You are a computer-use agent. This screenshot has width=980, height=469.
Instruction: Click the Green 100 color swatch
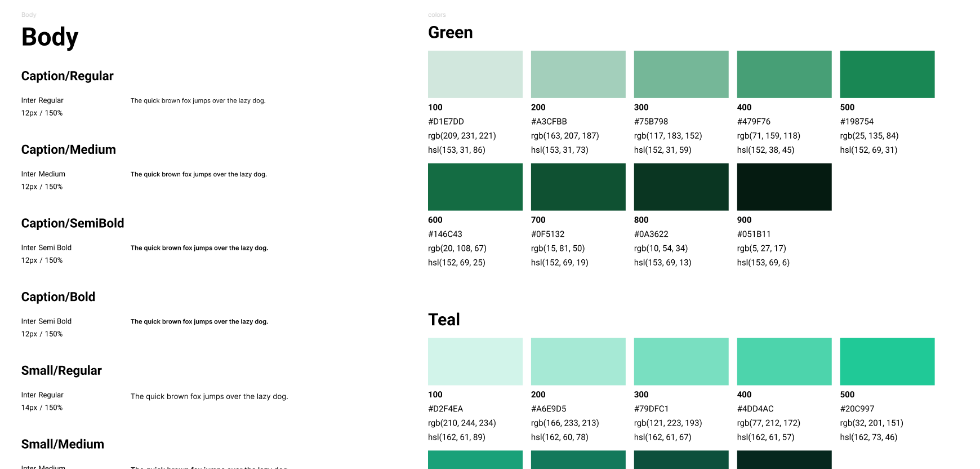click(x=475, y=74)
